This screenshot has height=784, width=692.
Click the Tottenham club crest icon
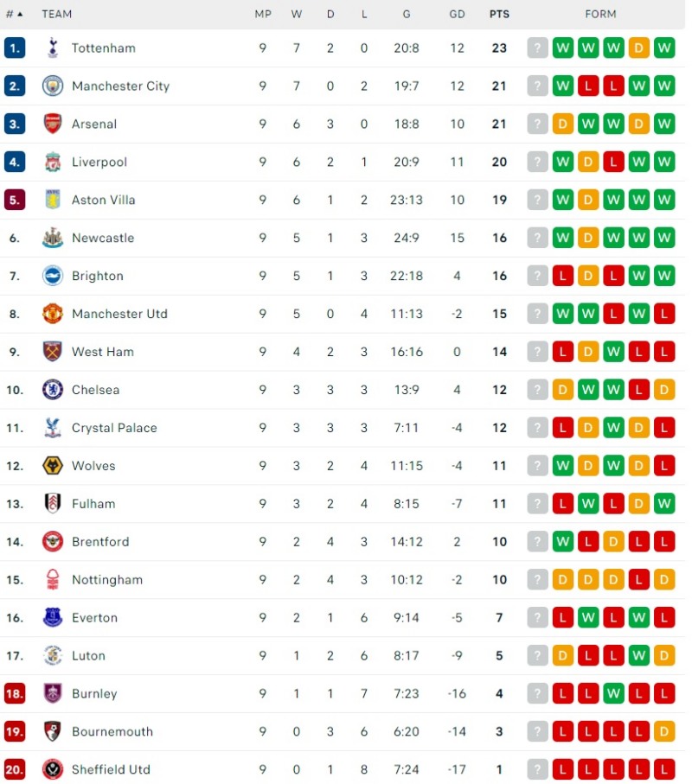point(53,48)
